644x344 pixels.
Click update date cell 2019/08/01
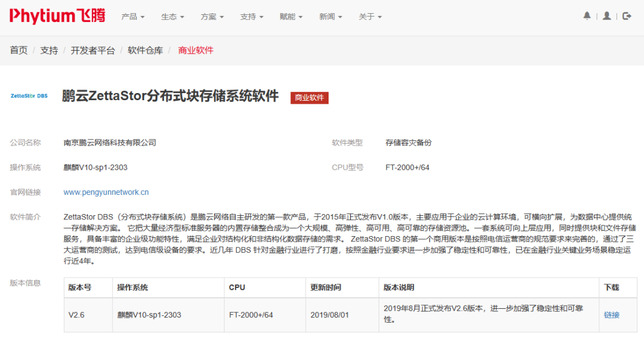pos(342,315)
